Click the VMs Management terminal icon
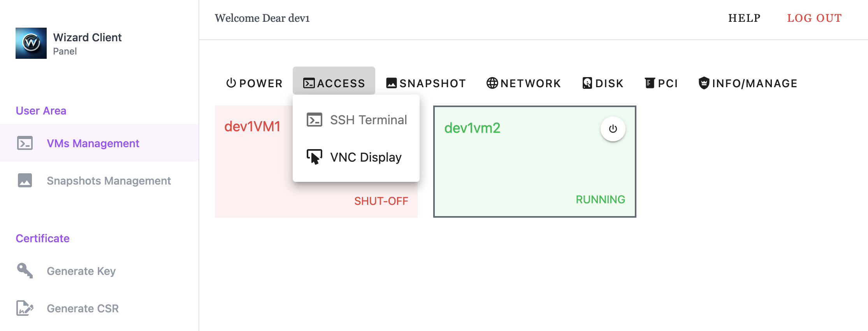Viewport: 868px width, 331px height. pyautogui.click(x=25, y=143)
